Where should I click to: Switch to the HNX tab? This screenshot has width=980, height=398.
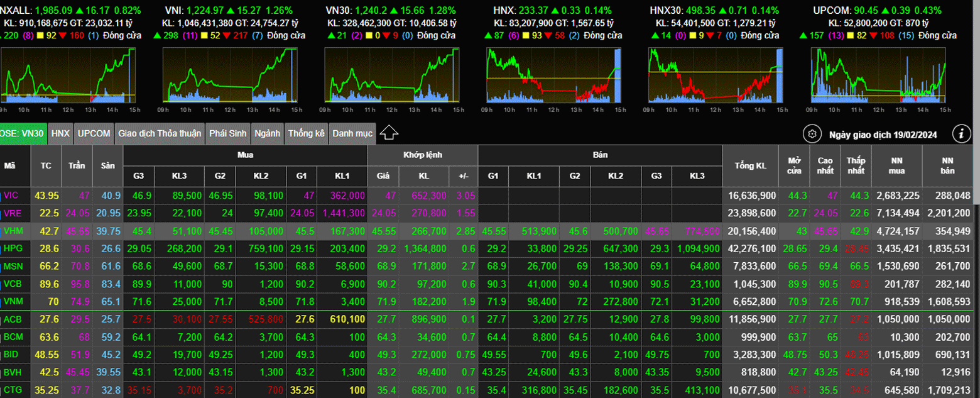click(x=60, y=133)
